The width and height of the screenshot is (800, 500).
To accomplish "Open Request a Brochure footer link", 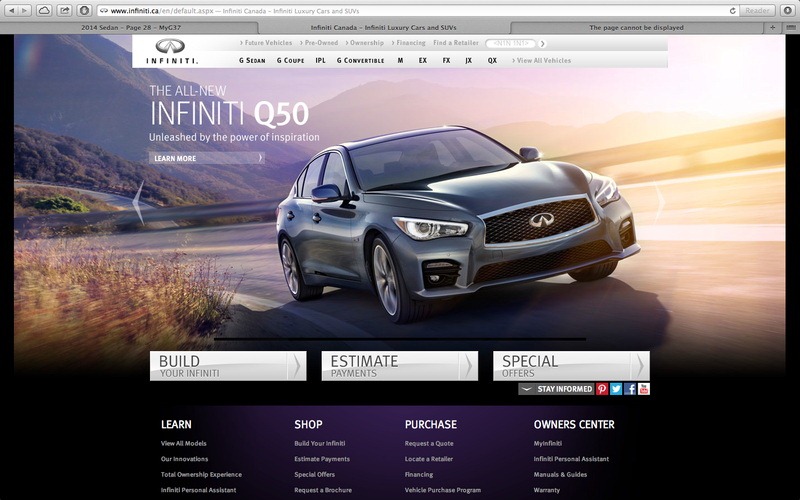I will click(x=323, y=490).
